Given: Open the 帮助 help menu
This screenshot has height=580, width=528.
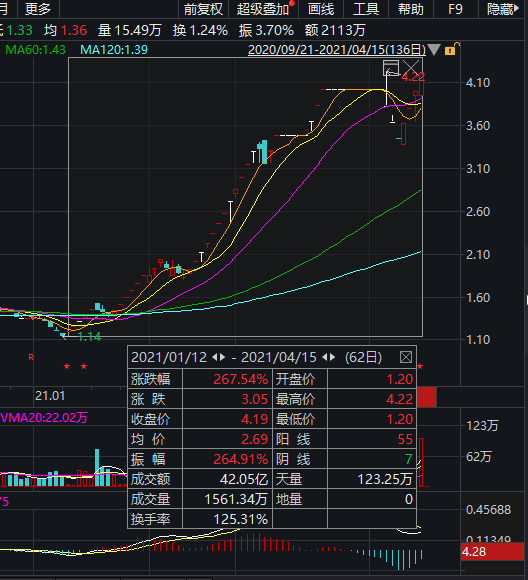Looking at the screenshot, I should point(411,9).
